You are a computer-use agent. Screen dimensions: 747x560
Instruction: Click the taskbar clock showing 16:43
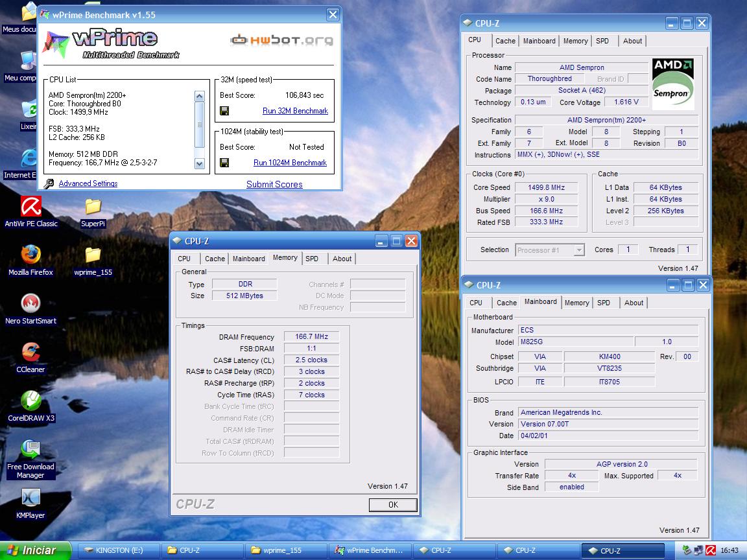(729, 550)
